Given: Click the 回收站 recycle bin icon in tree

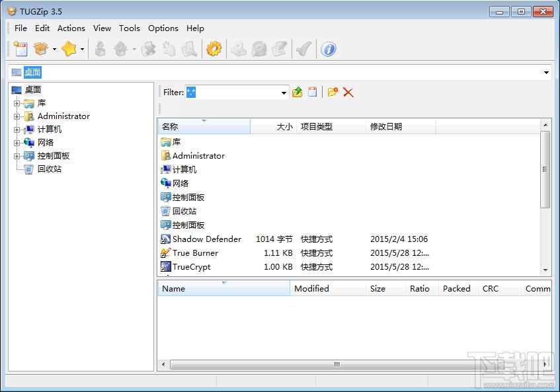Looking at the screenshot, I should click(x=29, y=169).
